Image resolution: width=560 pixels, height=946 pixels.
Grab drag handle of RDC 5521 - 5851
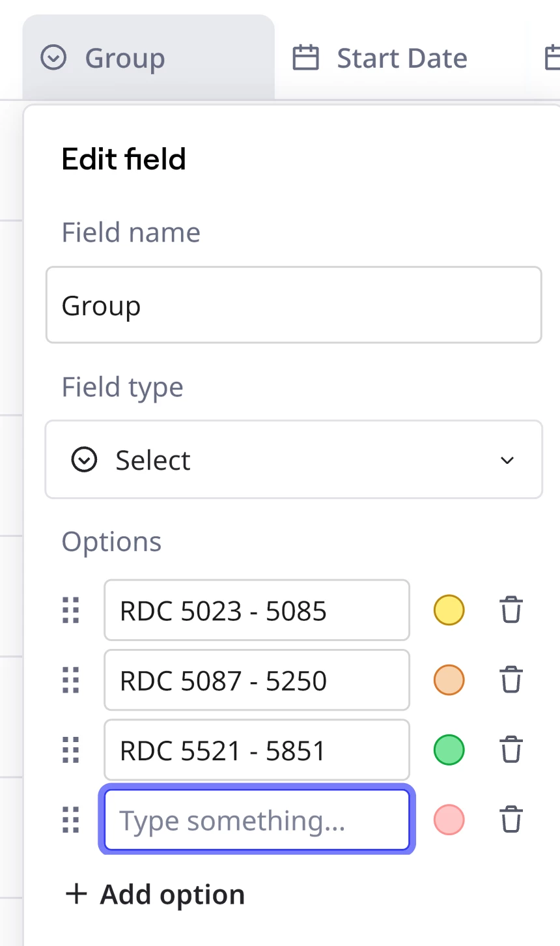point(71,750)
